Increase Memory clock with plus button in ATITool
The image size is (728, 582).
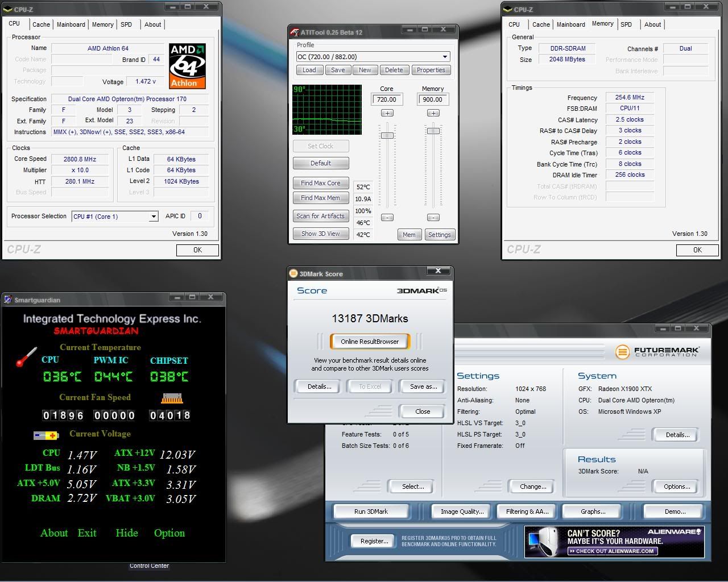(433, 113)
